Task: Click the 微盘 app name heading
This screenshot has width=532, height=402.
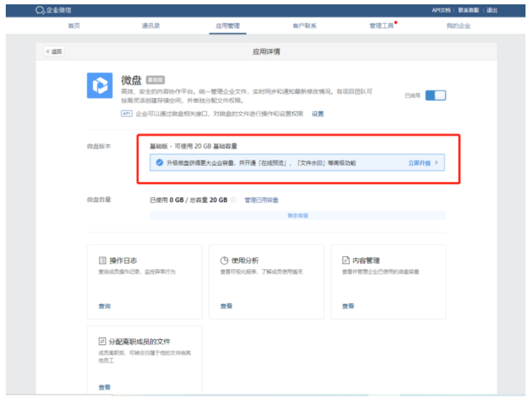Action: point(131,80)
